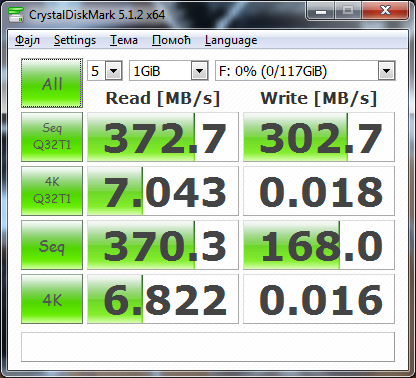Image resolution: width=416 pixels, height=378 pixels.
Task: Open the Language menu
Action: pos(231,40)
